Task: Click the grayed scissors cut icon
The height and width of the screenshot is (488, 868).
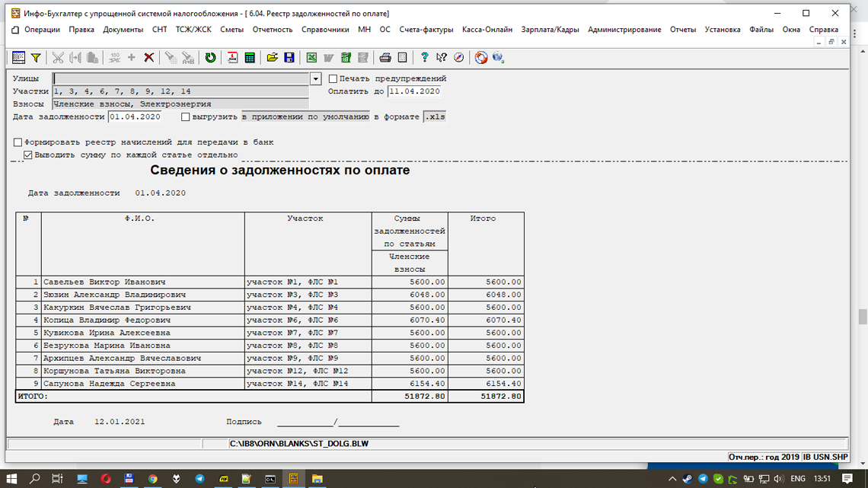Action: 58,58
